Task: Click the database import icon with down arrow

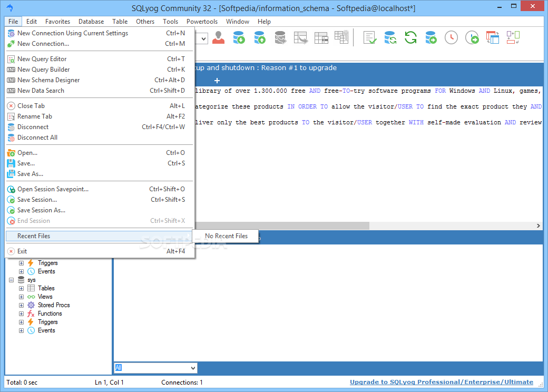Action: tap(239, 37)
